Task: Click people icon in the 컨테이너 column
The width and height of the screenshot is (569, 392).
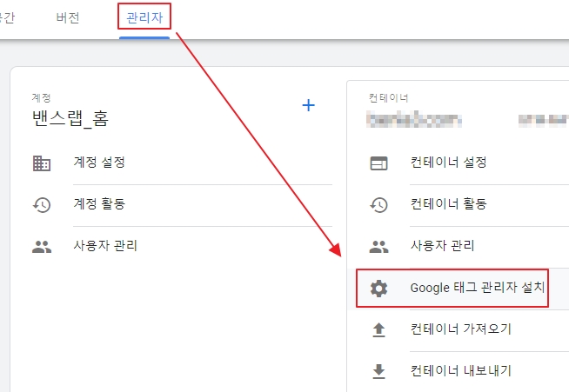Action: pos(378,247)
